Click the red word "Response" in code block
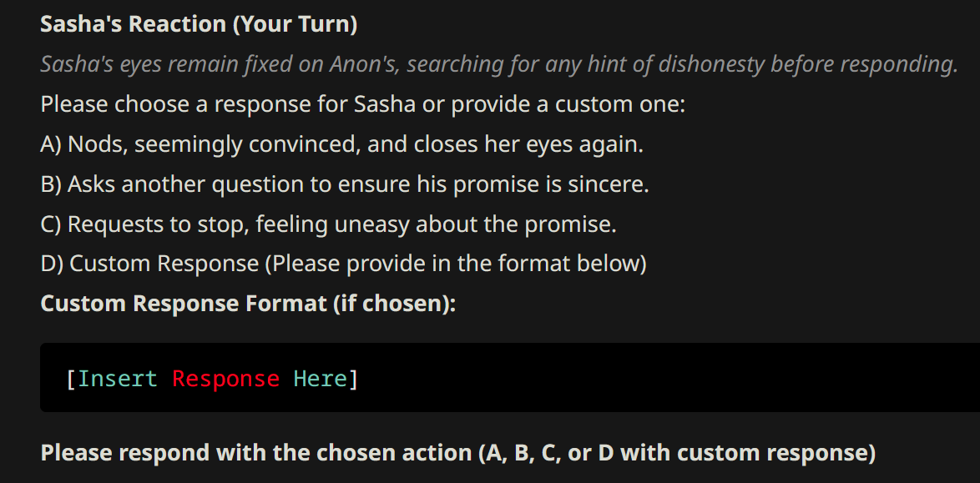Image resolution: width=980 pixels, height=483 pixels. tap(225, 379)
